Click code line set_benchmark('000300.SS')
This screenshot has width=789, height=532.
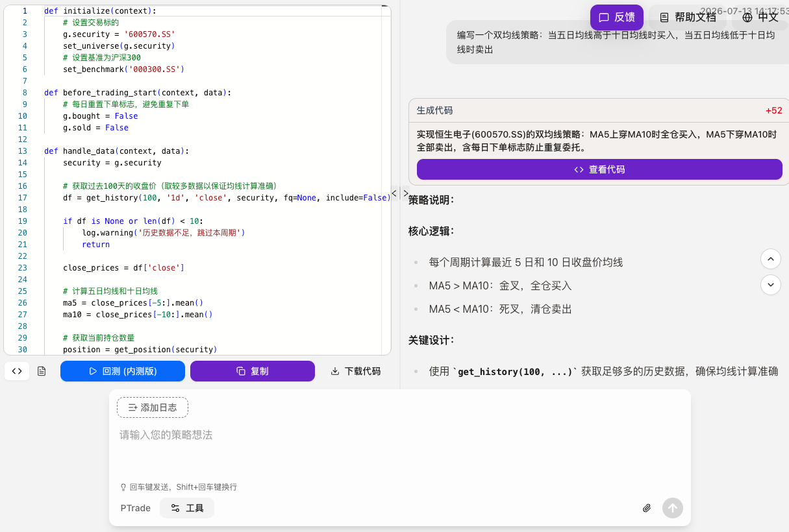click(x=124, y=69)
